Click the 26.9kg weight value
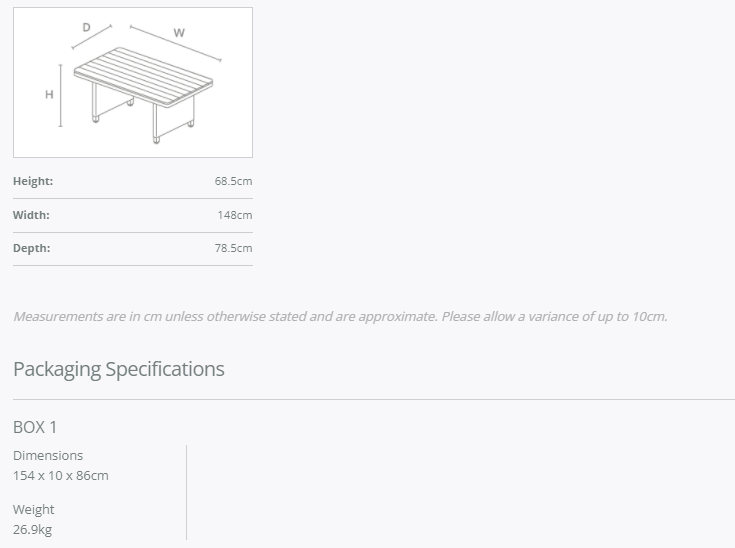Screen dimensions: 735x548 coord(32,529)
